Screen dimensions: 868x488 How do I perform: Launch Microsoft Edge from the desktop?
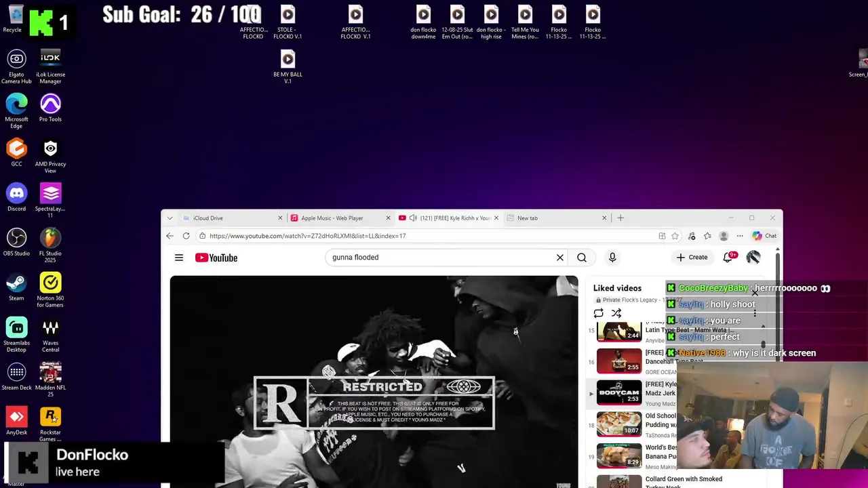pyautogui.click(x=16, y=111)
